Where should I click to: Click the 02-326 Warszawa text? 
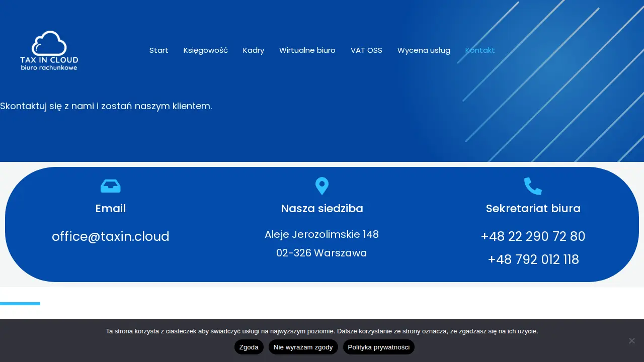(321, 253)
